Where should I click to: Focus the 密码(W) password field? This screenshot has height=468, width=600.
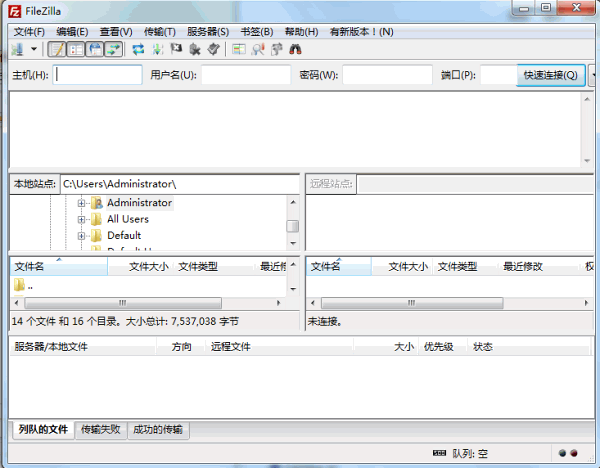(x=387, y=75)
